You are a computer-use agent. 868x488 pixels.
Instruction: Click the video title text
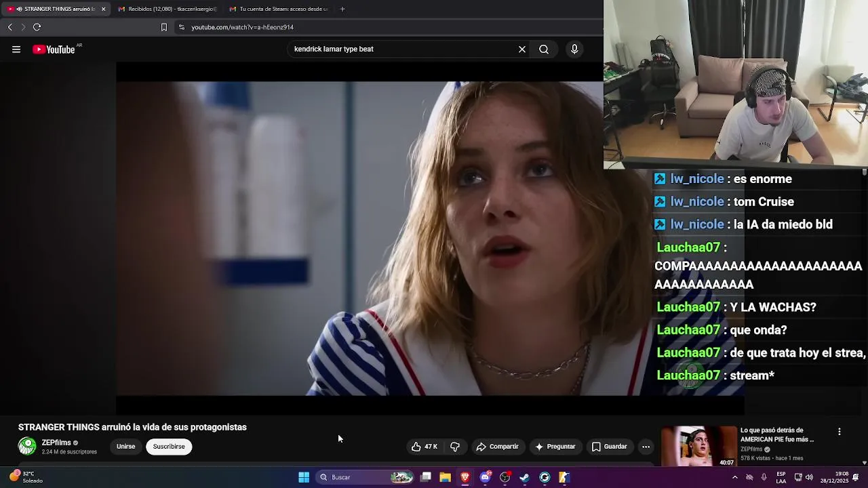(132, 428)
